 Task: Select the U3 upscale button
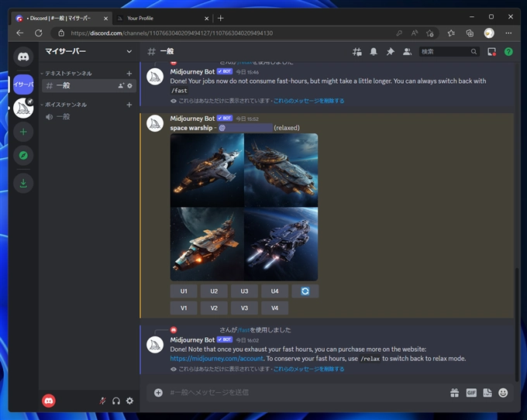(244, 291)
